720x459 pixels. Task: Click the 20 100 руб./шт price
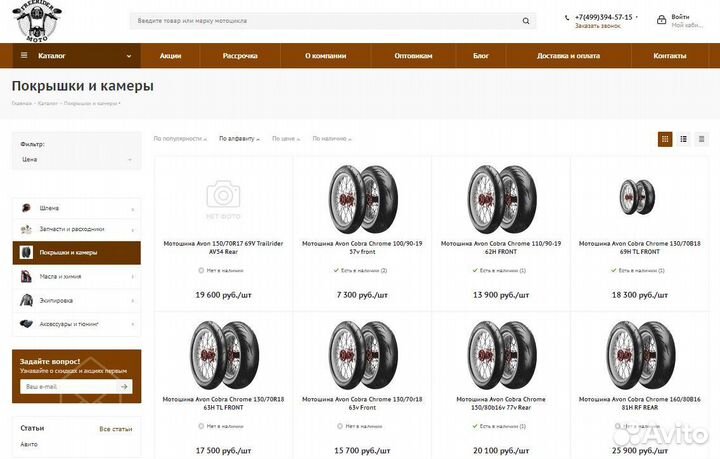tap(501, 450)
